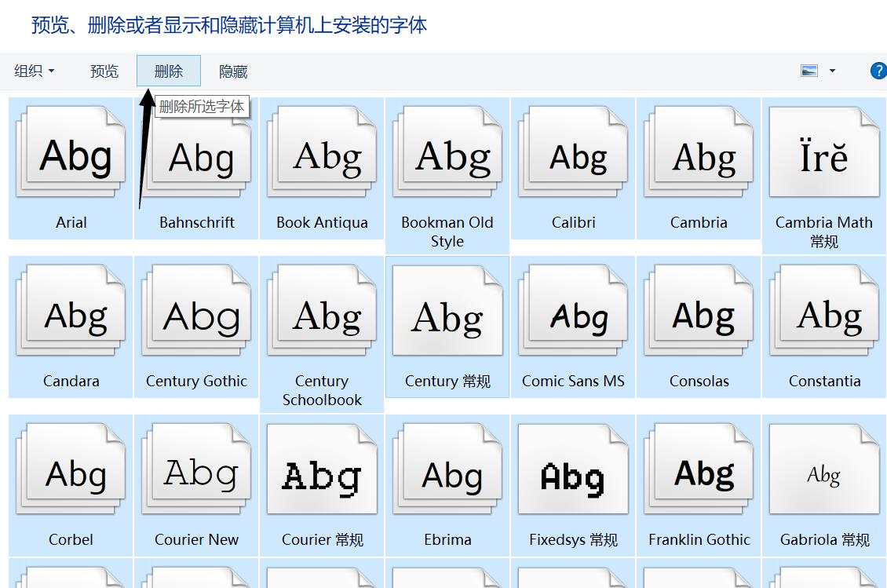
Task: Select the Century Gothic font thumbnail
Action: coord(197,314)
